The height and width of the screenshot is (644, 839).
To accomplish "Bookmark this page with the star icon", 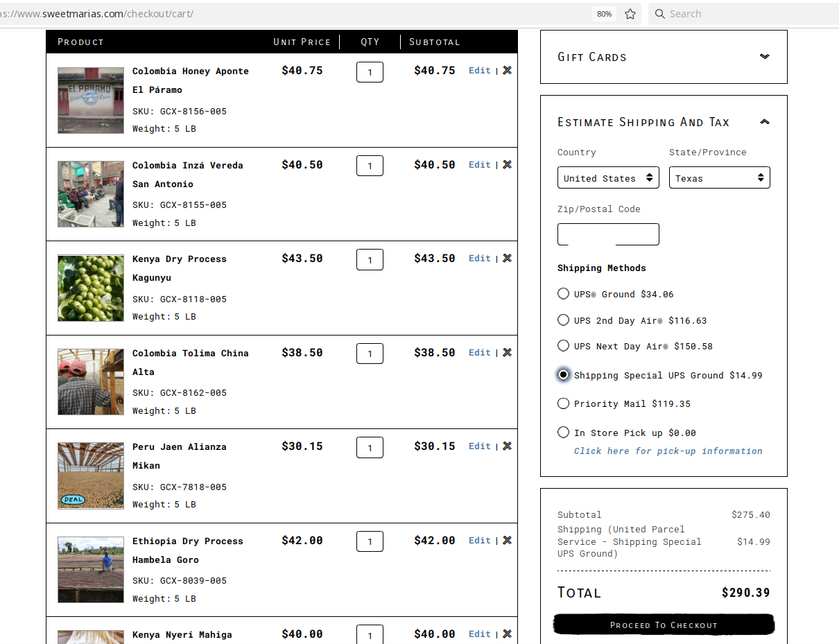I will 630,14.
